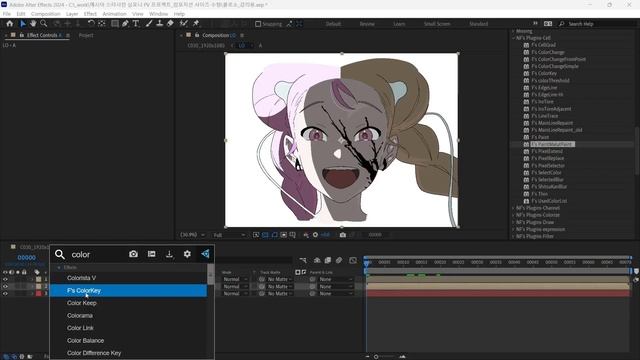Choose Color Link in search results

[128, 328]
